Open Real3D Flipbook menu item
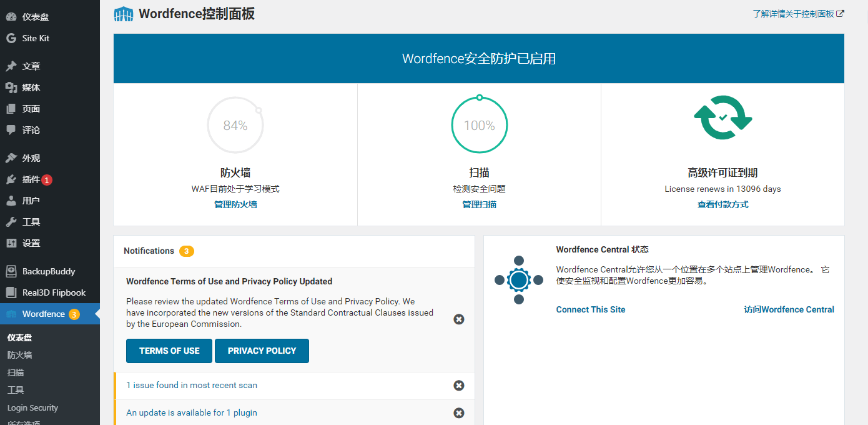Viewport: 868px width, 425px height. click(54, 292)
